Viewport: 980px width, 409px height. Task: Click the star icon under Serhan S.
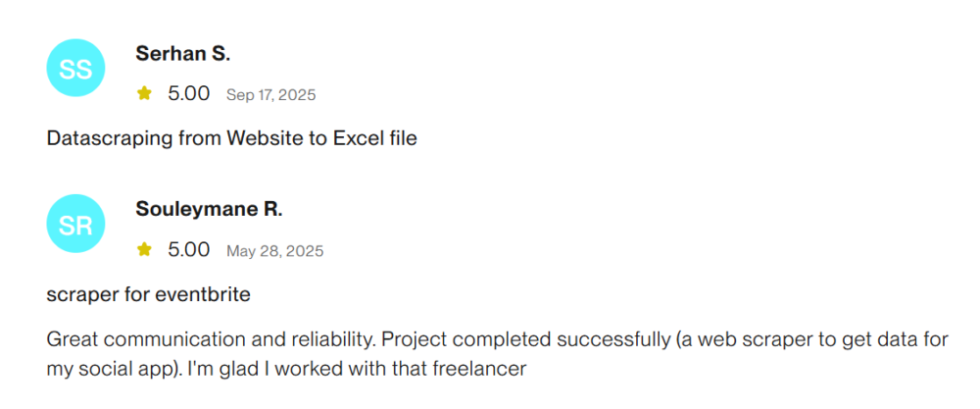tap(145, 94)
